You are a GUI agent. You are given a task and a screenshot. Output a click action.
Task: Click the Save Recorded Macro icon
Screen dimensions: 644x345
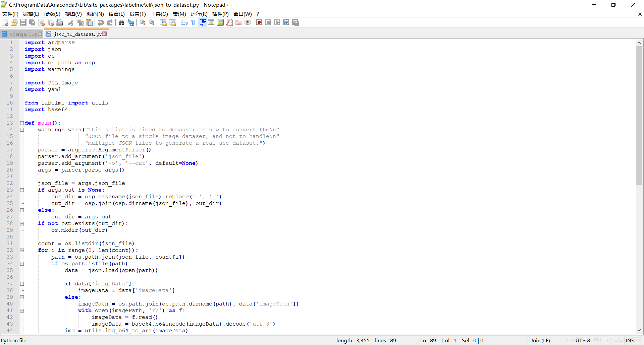click(296, 22)
